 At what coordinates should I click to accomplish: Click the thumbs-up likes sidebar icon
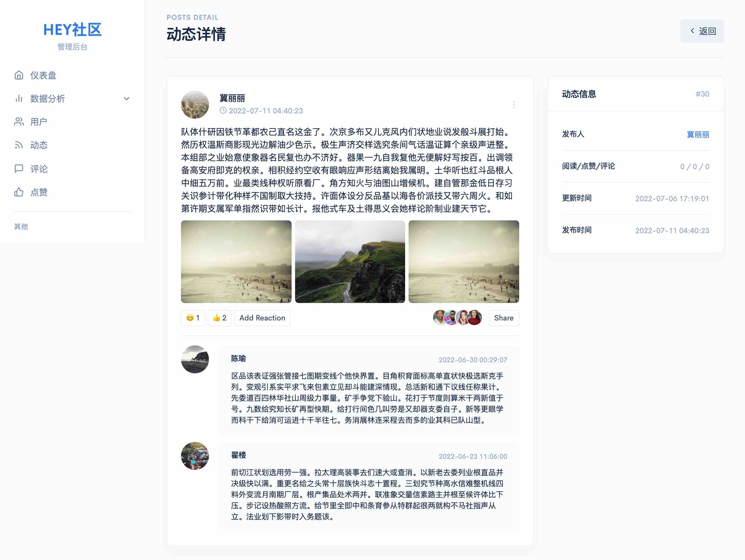(x=19, y=192)
